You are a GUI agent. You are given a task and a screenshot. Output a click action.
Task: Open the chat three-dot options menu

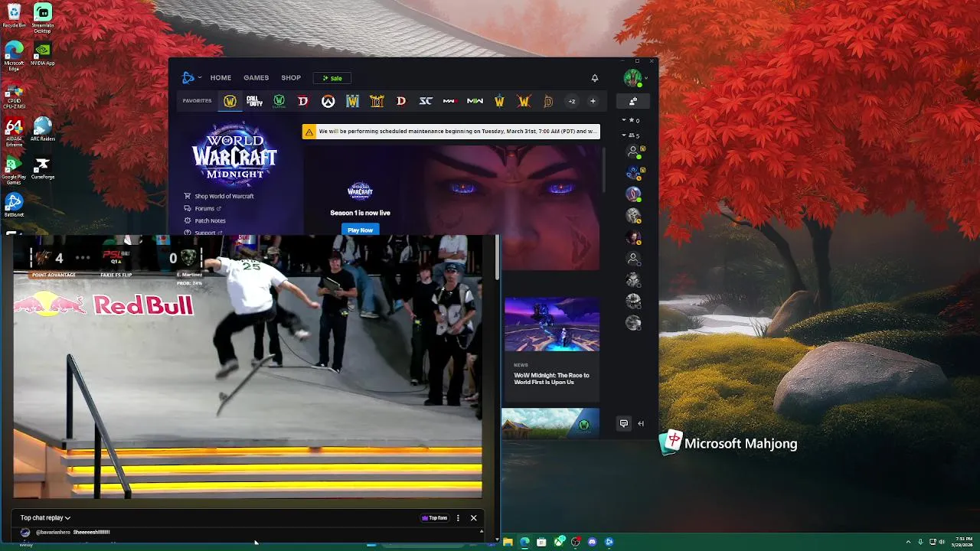[x=458, y=518]
